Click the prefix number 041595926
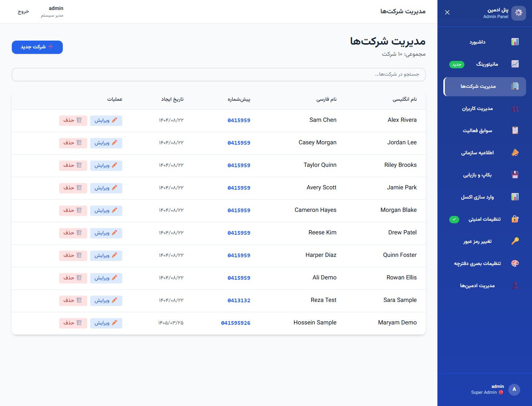 click(236, 323)
